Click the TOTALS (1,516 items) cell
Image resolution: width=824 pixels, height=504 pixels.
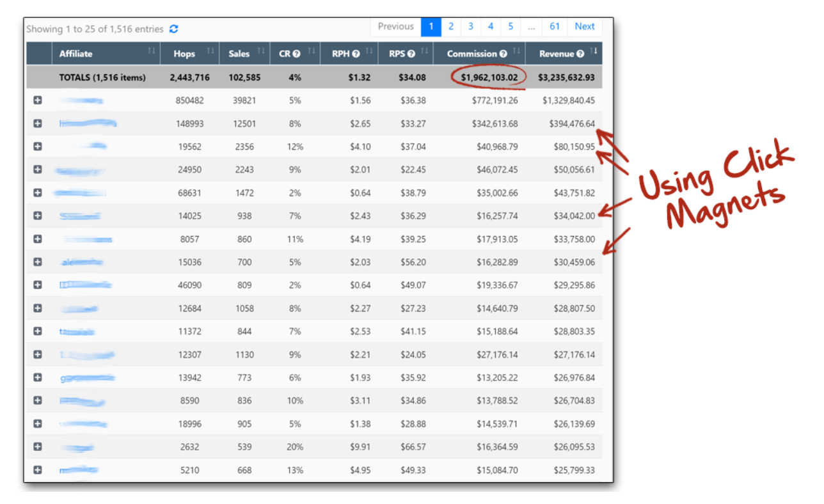[102, 77]
